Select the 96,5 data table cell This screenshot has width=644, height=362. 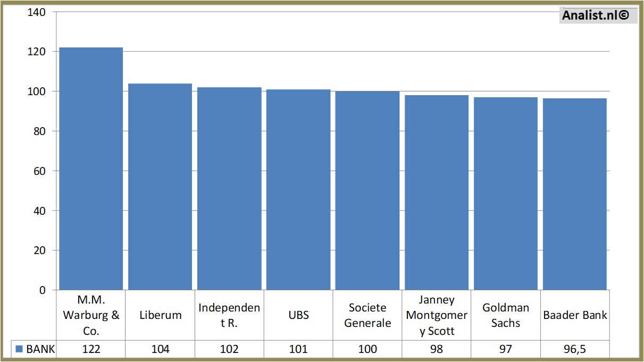tap(575, 349)
